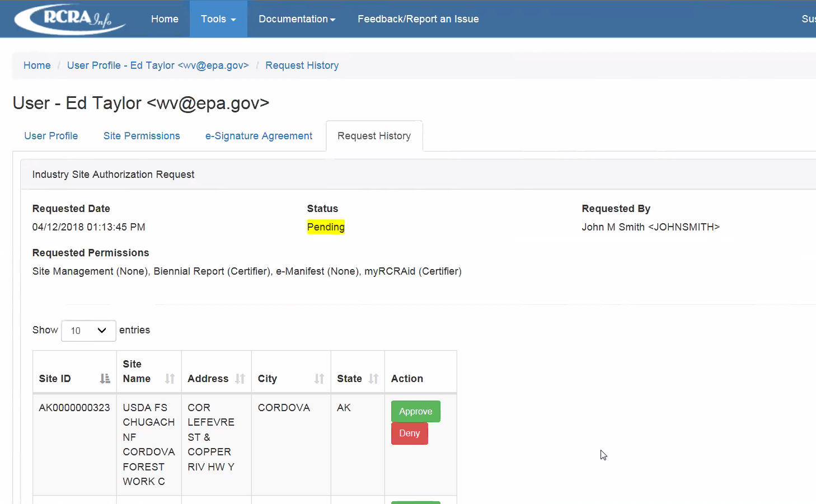Viewport: 816px width, 504px height.
Task: Open the Site Permissions tab
Action: pyautogui.click(x=142, y=136)
